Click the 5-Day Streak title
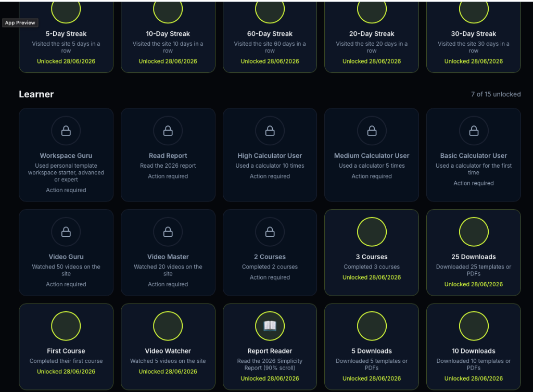The width and height of the screenshot is (533, 392). pos(66,34)
